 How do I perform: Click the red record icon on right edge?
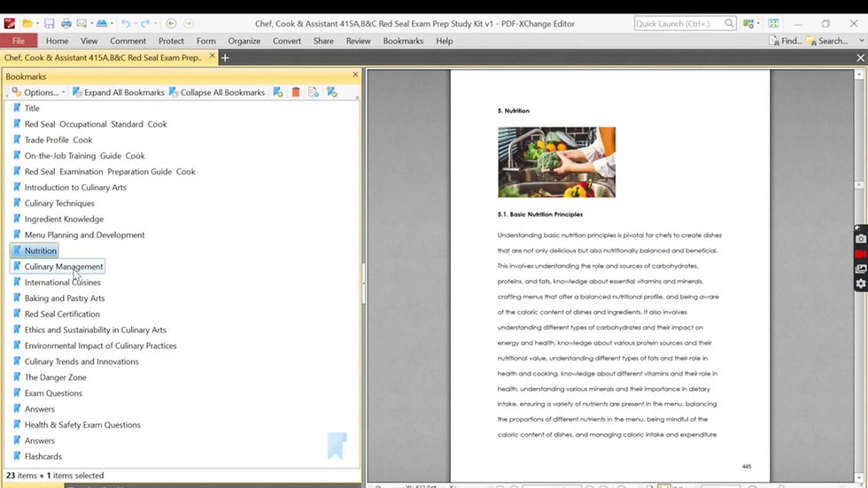point(861,254)
